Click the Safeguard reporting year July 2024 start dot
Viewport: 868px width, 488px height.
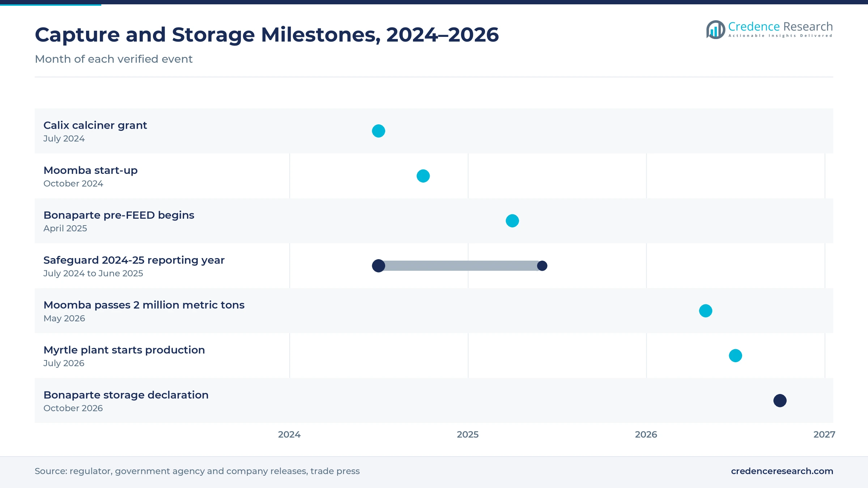tap(379, 266)
